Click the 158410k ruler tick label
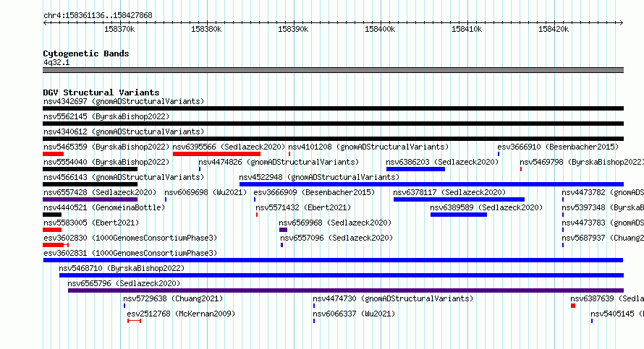The image size is (644, 349). (x=467, y=29)
